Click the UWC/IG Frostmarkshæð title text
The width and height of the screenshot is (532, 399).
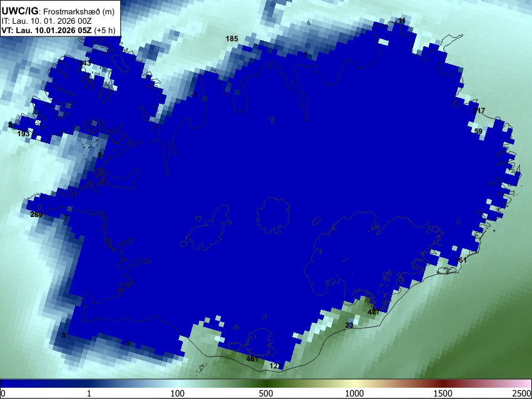pyautogui.click(x=58, y=11)
